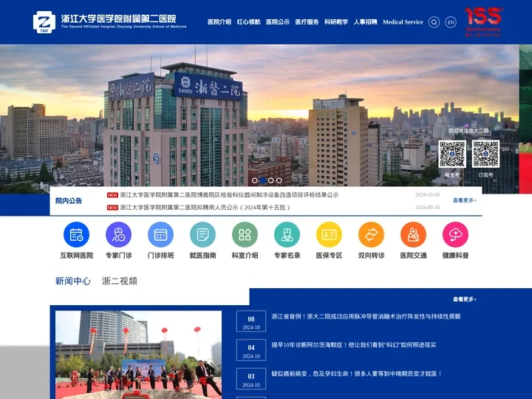The width and height of the screenshot is (532, 399).
Task: Select the first banner carousel dot
Action: pyautogui.click(x=254, y=180)
